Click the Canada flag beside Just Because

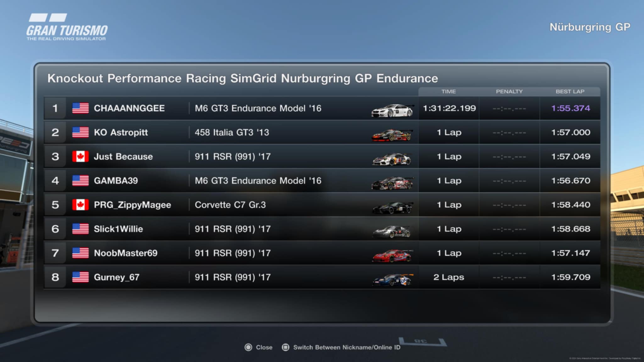(x=80, y=156)
